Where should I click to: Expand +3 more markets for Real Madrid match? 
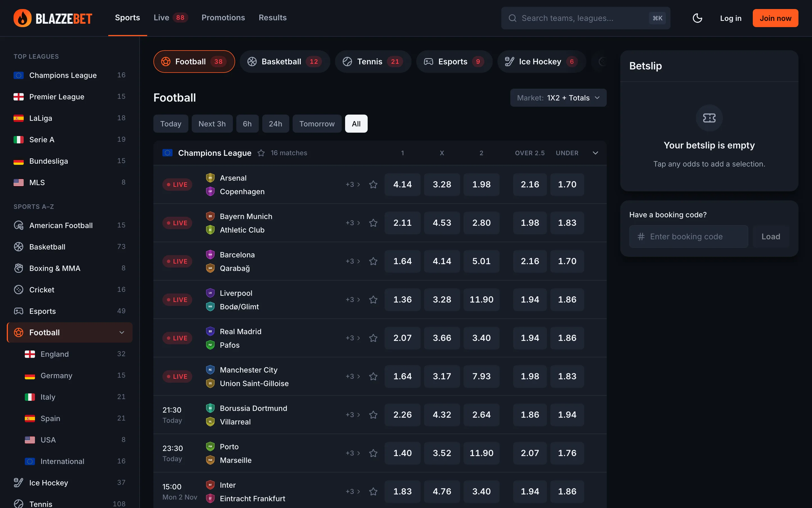pyautogui.click(x=353, y=338)
